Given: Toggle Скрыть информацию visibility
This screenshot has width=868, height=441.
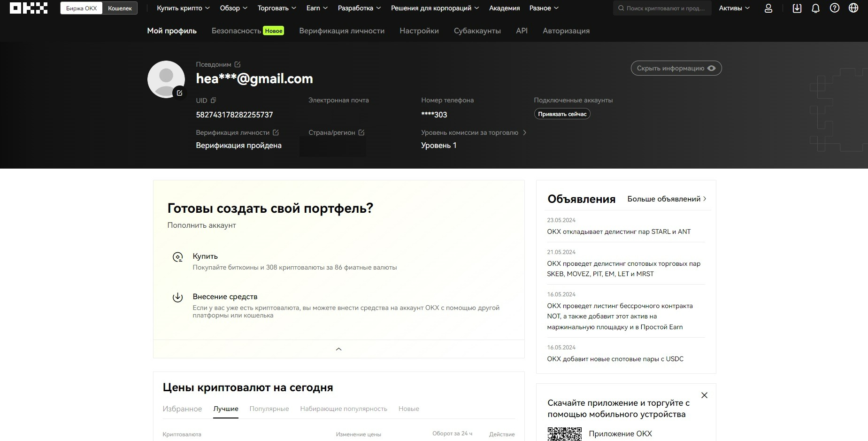Looking at the screenshot, I should pos(676,68).
